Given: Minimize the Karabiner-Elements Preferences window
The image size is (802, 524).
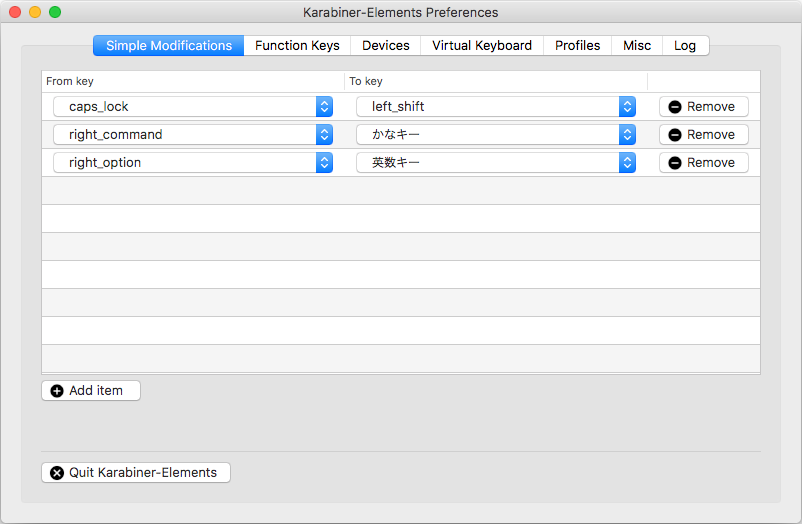Looking at the screenshot, I should coord(35,12).
